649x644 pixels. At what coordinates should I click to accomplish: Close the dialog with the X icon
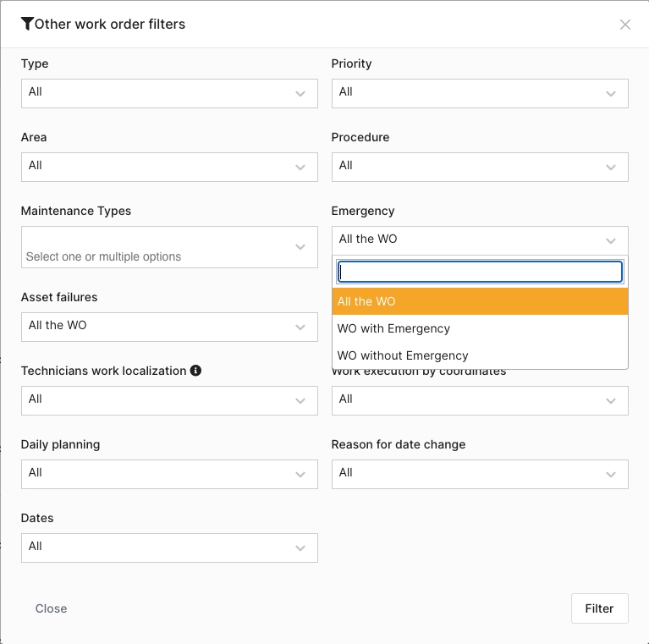[625, 25]
